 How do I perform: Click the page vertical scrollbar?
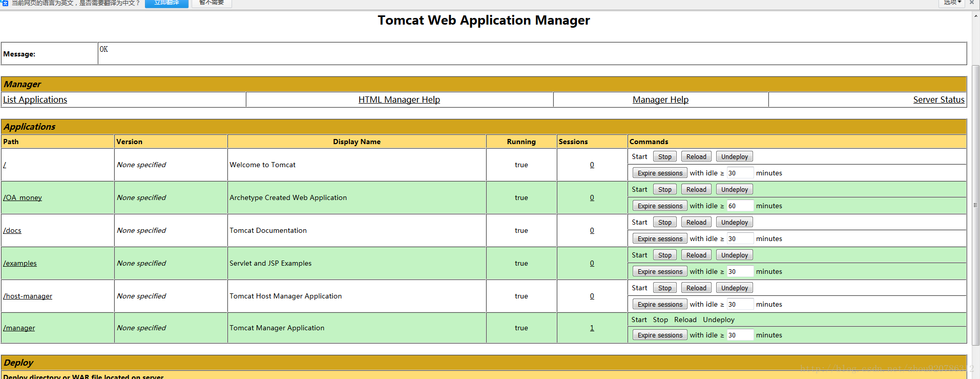click(975, 205)
